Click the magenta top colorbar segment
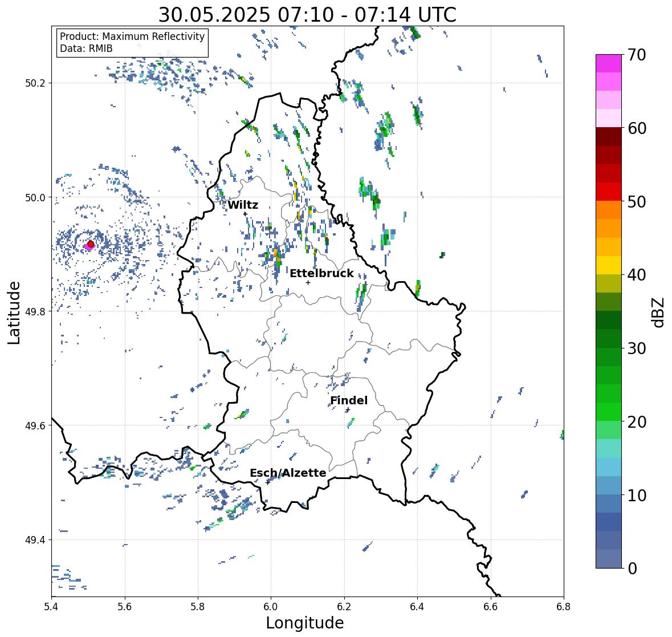672x637 pixels. tap(609, 63)
